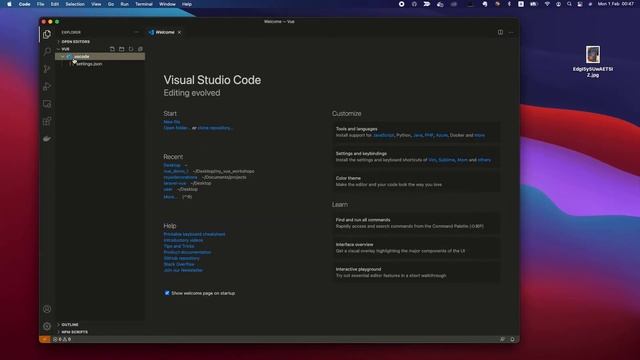
Task: Select the Welcome tab
Action: pos(165,32)
